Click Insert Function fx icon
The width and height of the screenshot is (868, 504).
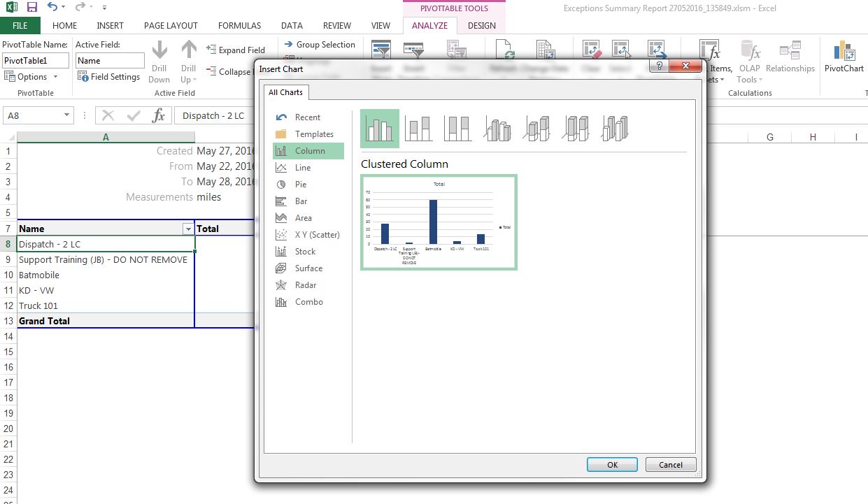pos(159,116)
